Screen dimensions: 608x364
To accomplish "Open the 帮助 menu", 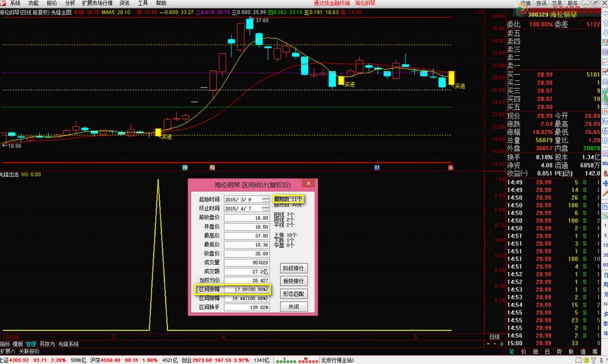I will [x=161, y=3].
